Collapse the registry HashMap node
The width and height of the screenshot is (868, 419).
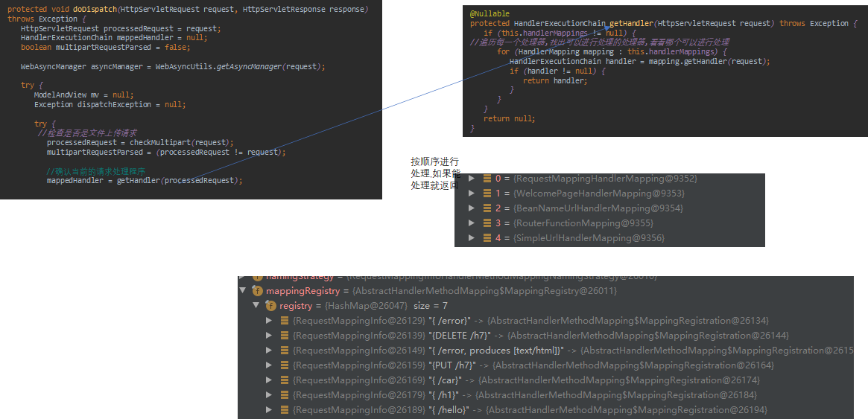click(256, 306)
